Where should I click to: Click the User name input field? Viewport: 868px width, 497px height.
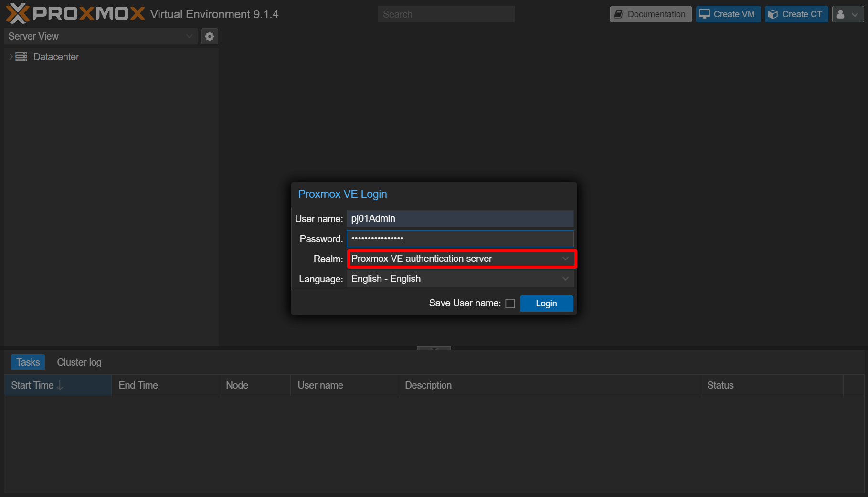[459, 218]
